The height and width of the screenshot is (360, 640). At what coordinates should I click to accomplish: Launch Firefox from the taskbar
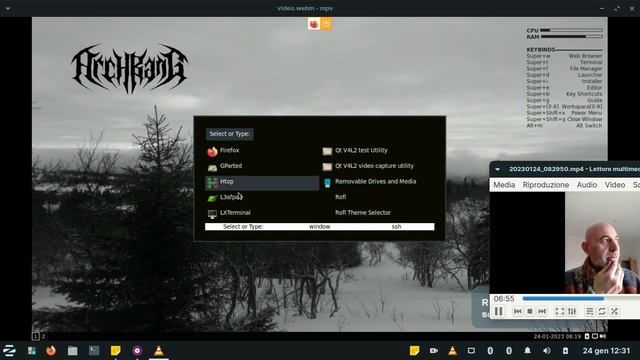[x=51, y=351]
